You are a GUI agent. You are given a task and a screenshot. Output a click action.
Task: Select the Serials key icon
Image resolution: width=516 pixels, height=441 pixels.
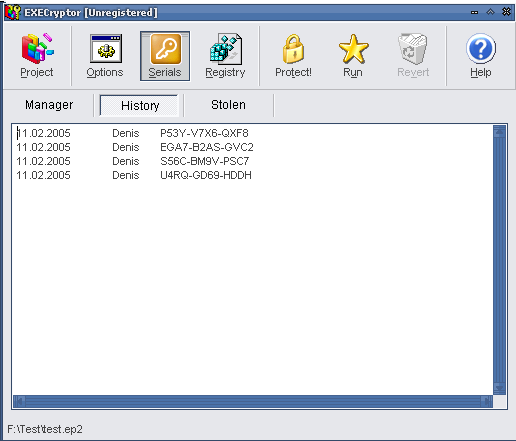pos(166,49)
